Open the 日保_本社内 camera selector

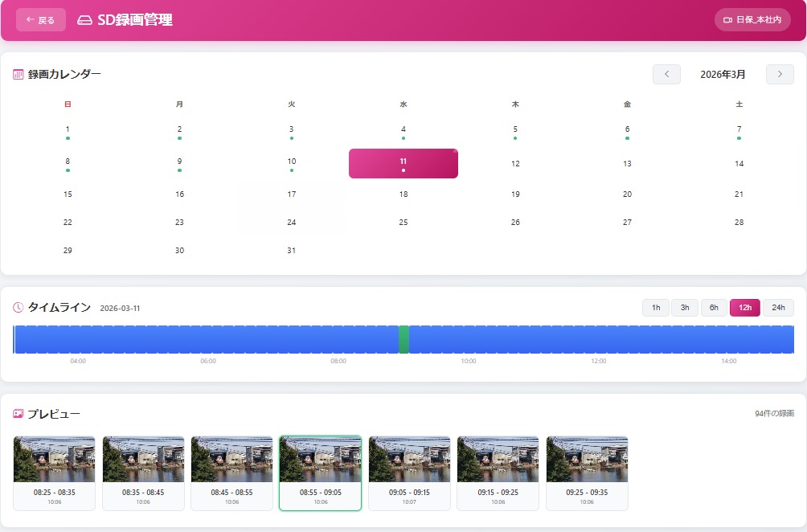click(x=752, y=20)
